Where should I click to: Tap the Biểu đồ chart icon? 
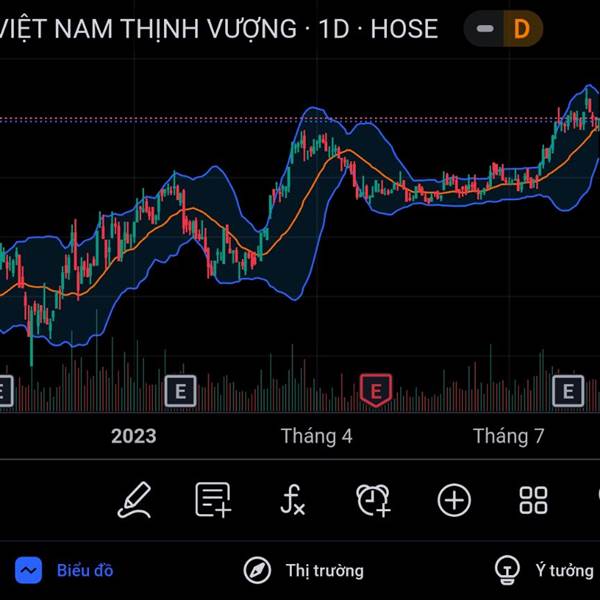pos(28,570)
